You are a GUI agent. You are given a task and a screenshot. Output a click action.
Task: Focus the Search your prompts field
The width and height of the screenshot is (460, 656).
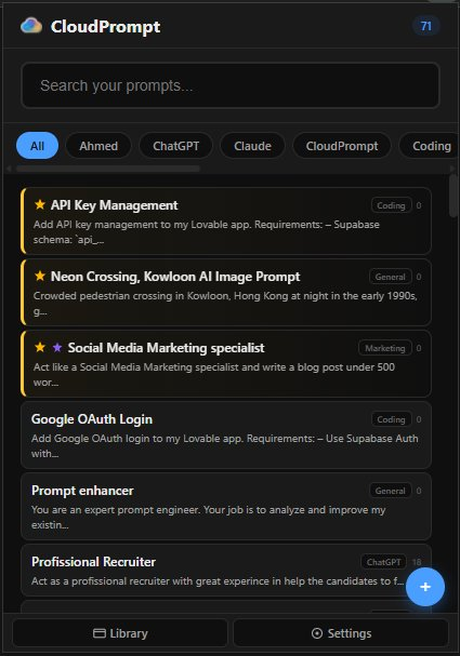click(230, 86)
